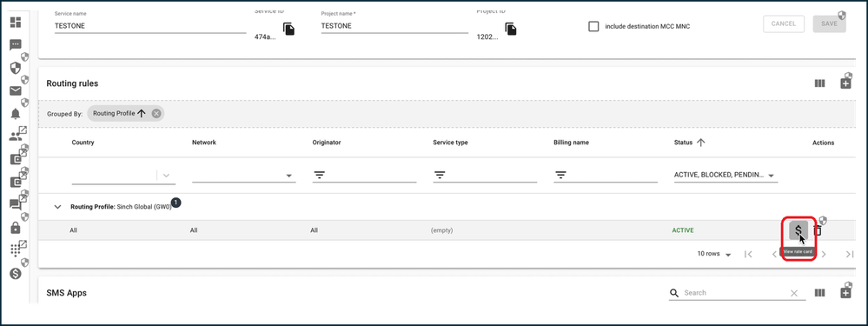Copy the Service ID value
Image resolution: width=868 pixels, height=326 pixels.
pos(288,29)
